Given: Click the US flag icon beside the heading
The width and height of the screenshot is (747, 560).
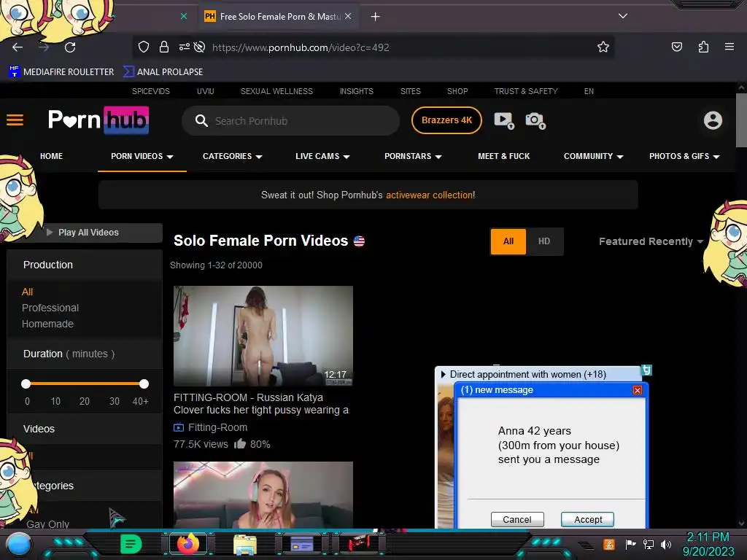Looking at the screenshot, I should coord(359,241).
